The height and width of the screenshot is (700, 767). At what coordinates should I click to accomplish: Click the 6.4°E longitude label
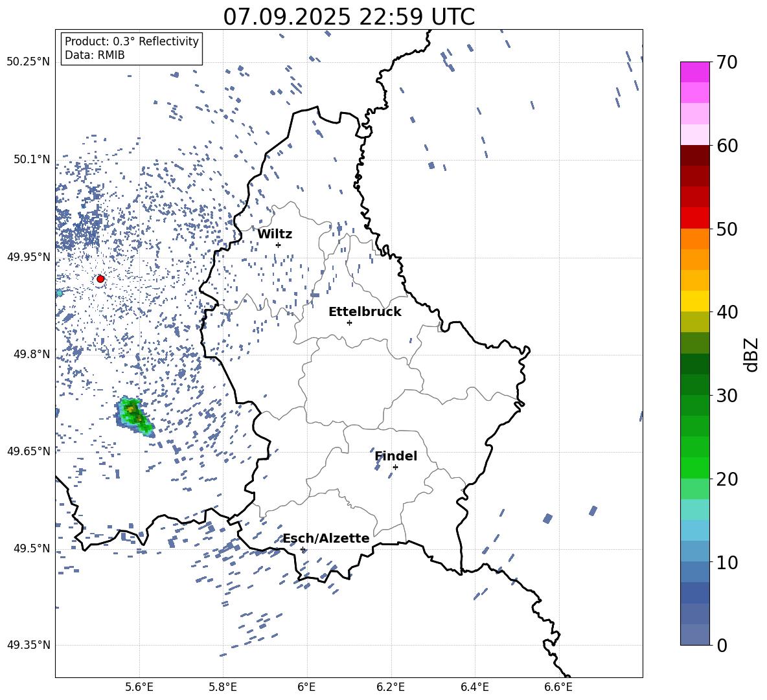474,687
